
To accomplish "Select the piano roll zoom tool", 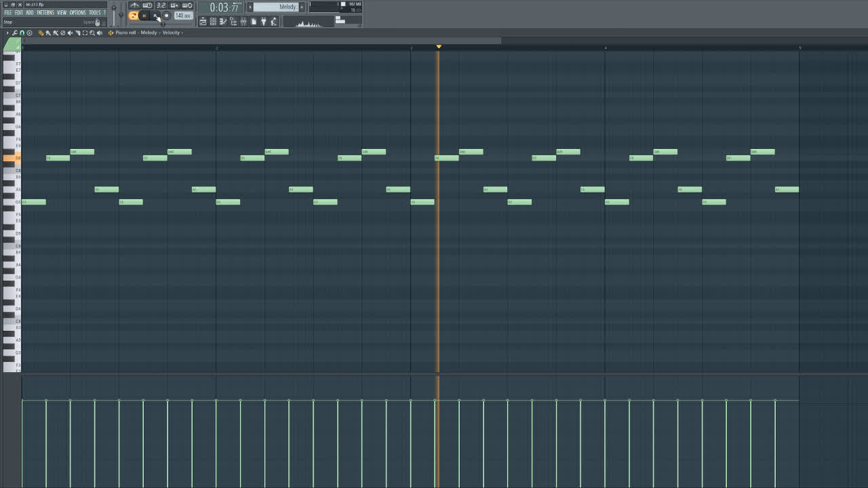I will 92,33.
